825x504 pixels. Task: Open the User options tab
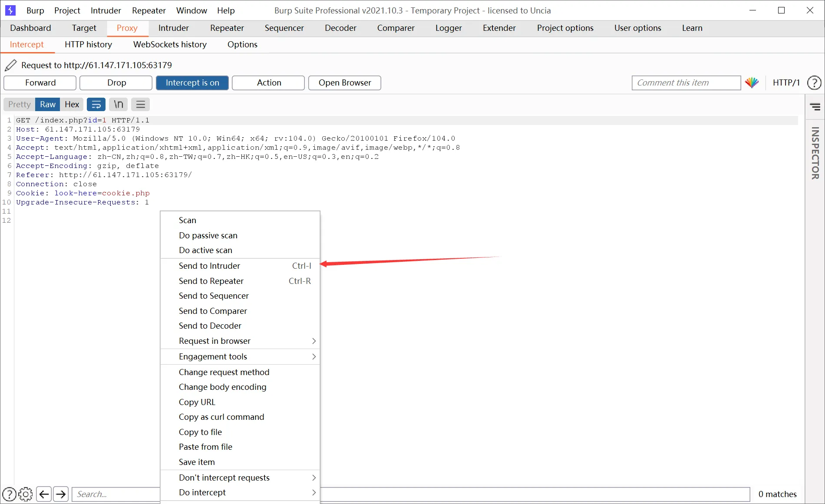tap(638, 28)
